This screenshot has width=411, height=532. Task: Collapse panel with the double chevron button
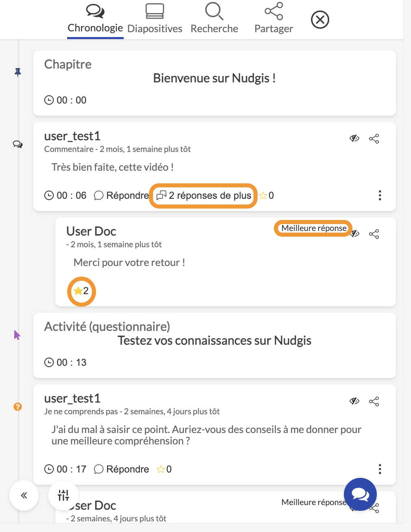tap(24, 495)
